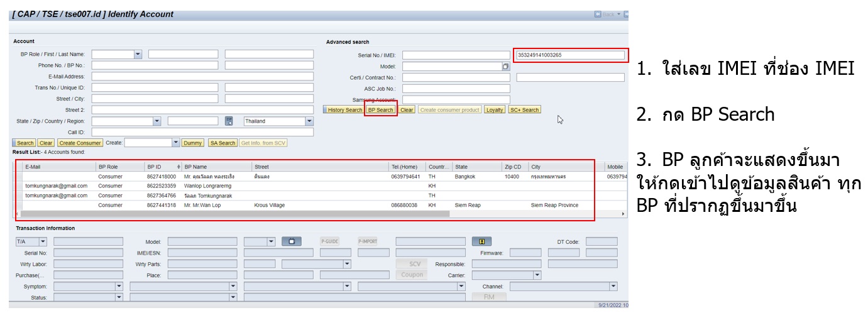Select BP ID 8627418000 in results
Image resolution: width=868 pixels, height=315 pixels.
click(x=162, y=177)
